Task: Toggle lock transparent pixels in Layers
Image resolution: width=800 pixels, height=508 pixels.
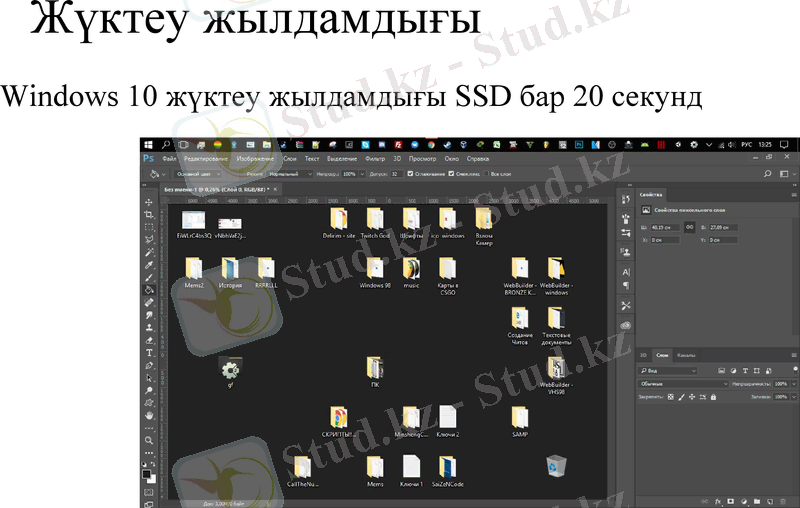Action: click(670, 397)
